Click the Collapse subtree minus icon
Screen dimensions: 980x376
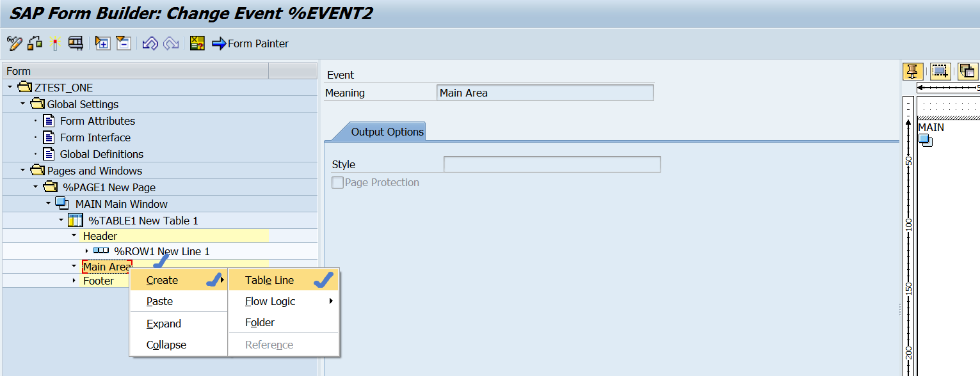pyautogui.click(x=123, y=43)
